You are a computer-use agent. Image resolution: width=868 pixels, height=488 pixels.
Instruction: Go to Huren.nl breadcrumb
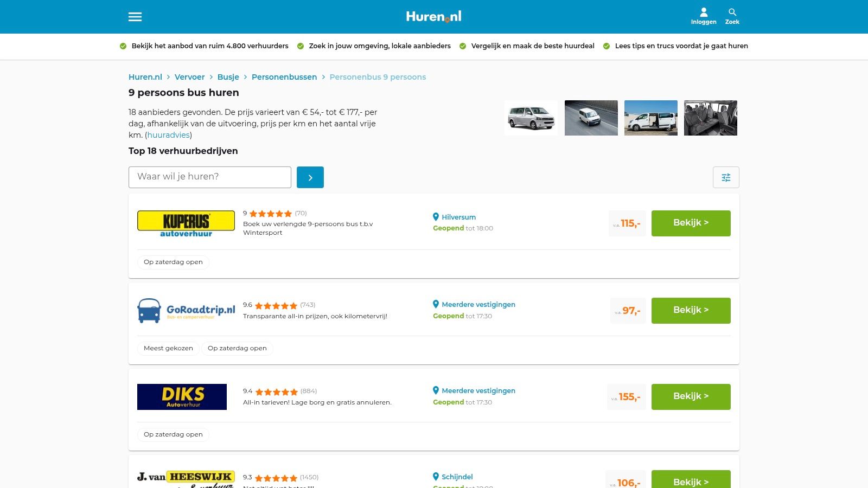pos(145,77)
